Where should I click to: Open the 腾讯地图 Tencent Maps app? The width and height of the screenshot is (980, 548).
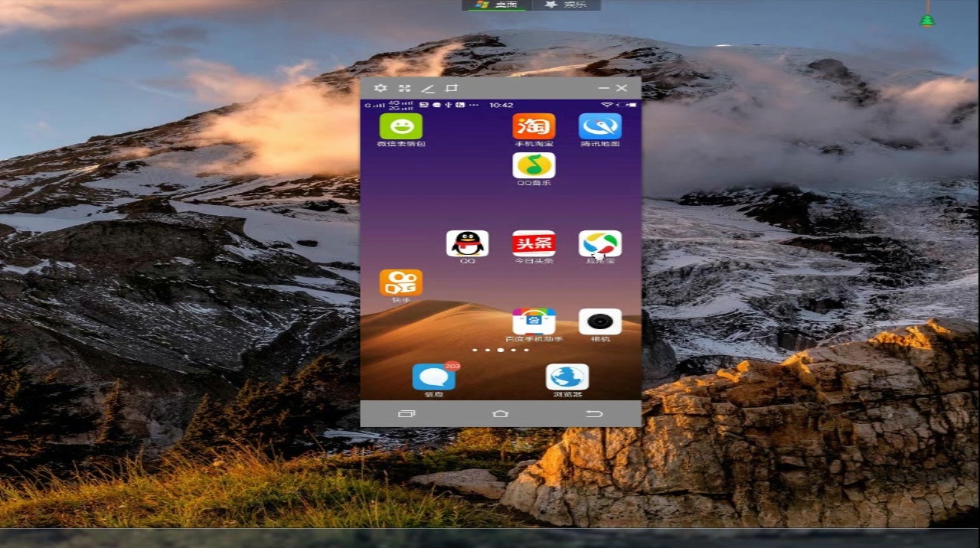599,126
